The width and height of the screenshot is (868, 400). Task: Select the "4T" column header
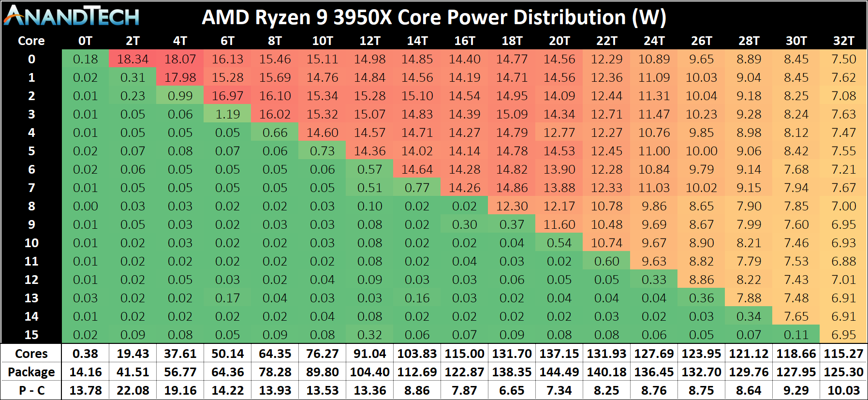click(180, 41)
